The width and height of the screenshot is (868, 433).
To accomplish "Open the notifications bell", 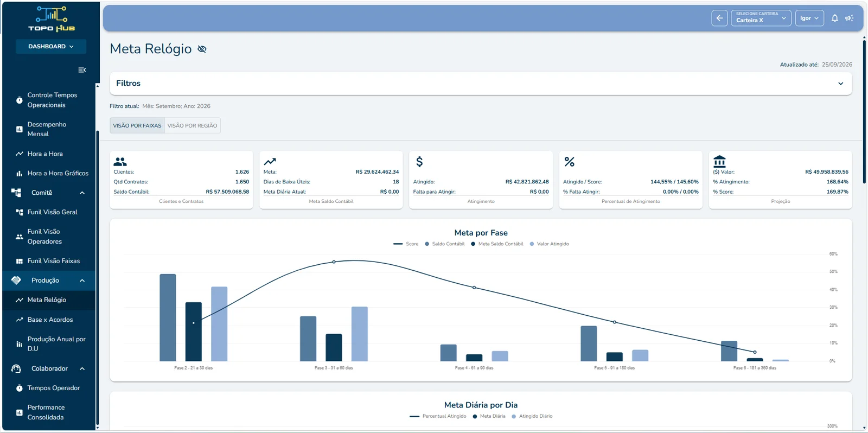I will [835, 18].
